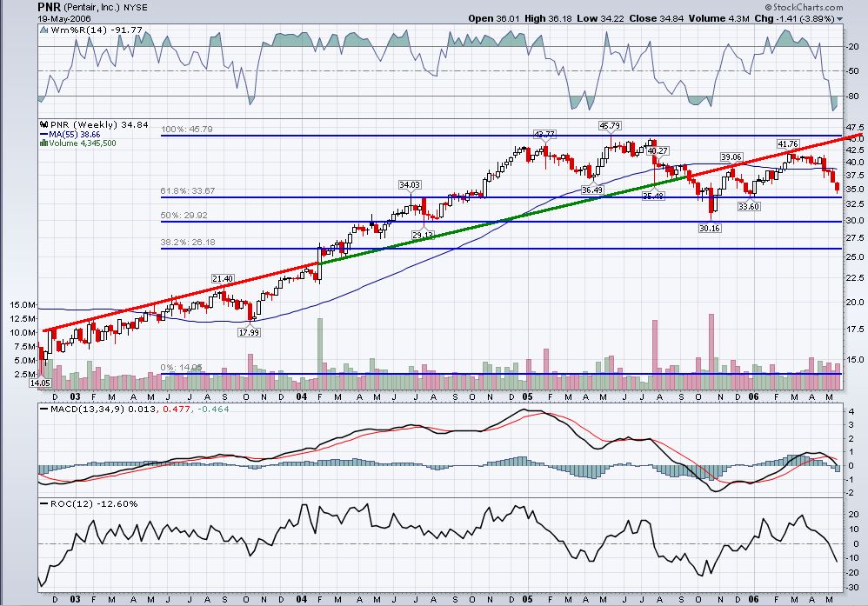This screenshot has height=606, width=868.
Task: Click the 29.13 low price annotation
Action: click(423, 236)
